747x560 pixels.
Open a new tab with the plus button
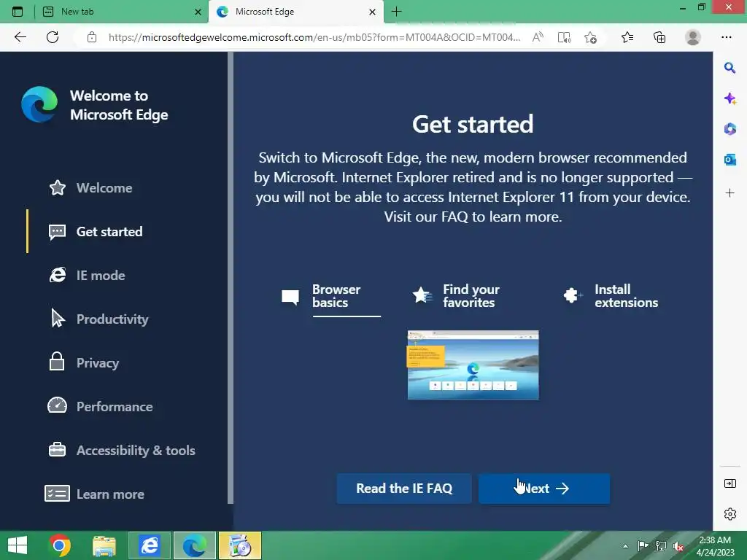pos(396,12)
